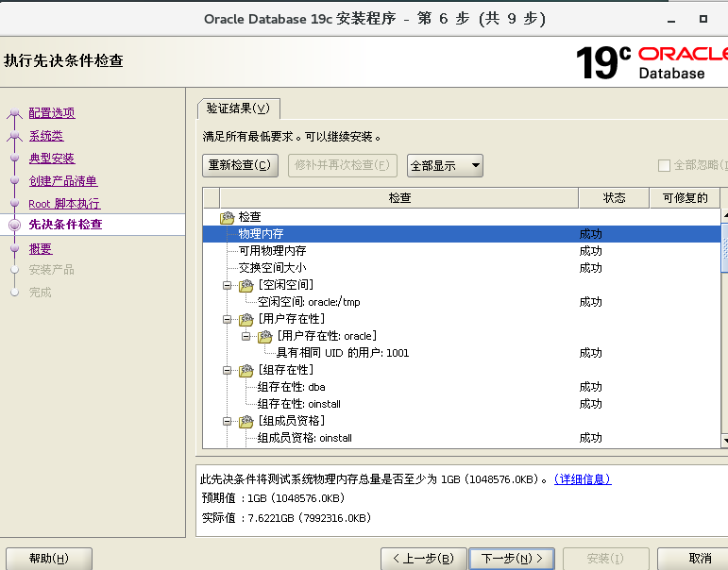This screenshot has height=570, width=728.
Task: Click the check list scrollbar thumb
Action: pyautogui.click(x=725, y=247)
